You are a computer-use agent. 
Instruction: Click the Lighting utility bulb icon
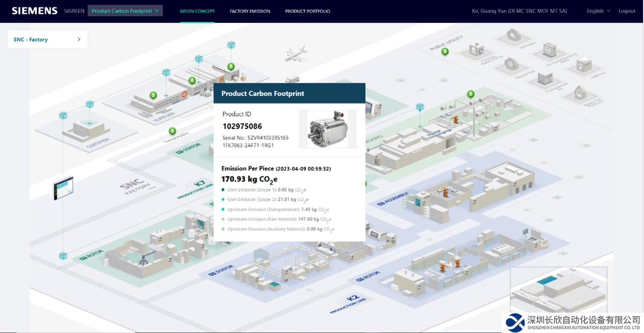point(583,65)
